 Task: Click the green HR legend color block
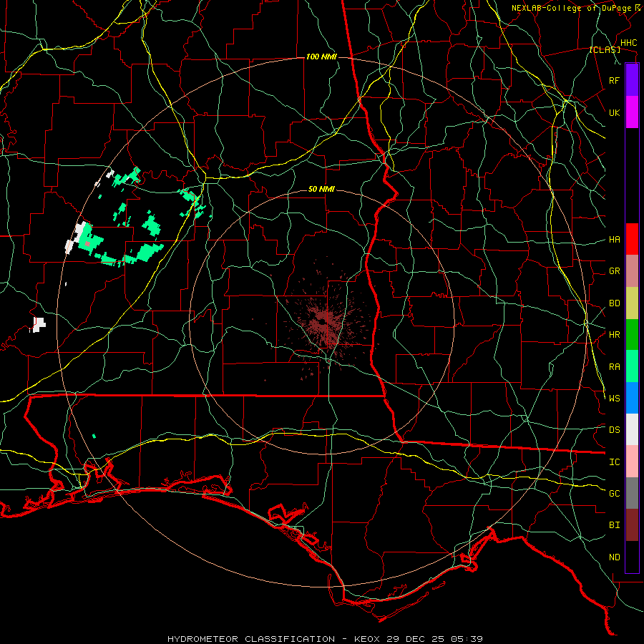point(632,335)
